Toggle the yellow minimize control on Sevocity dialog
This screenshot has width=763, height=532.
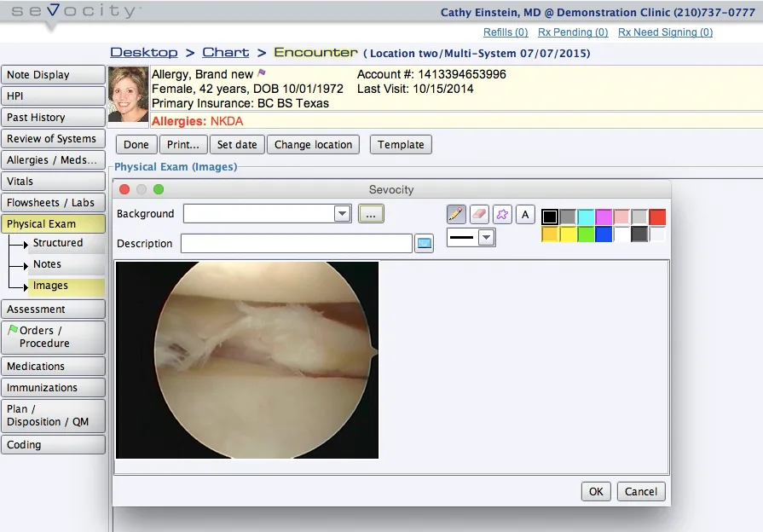coord(141,188)
